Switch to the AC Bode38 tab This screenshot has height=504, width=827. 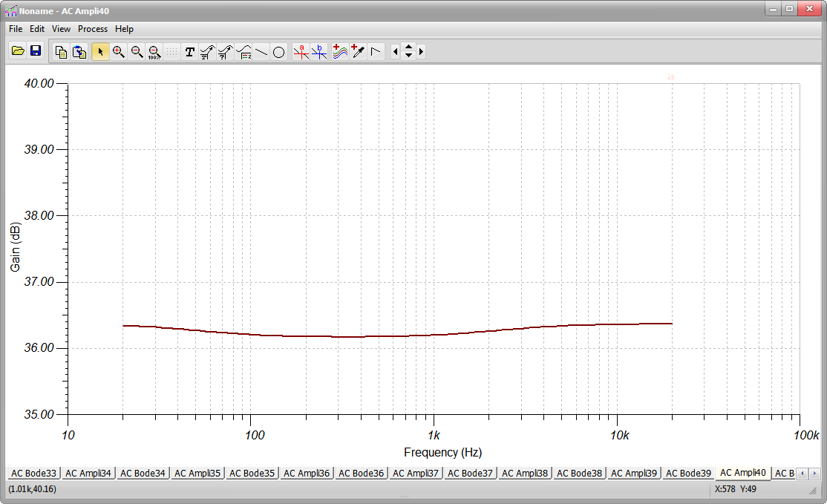point(579,473)
